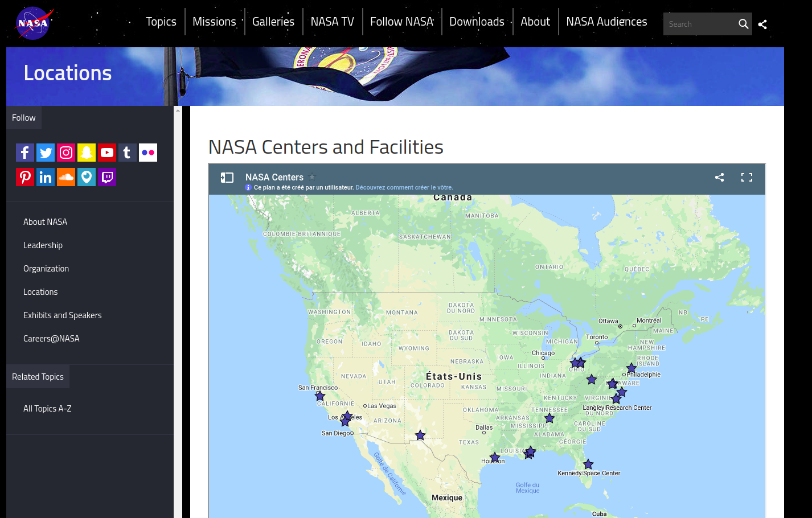Click the NASA meatball logo
Viewport: 812px width, 518px height.
(x=32, y=23)
